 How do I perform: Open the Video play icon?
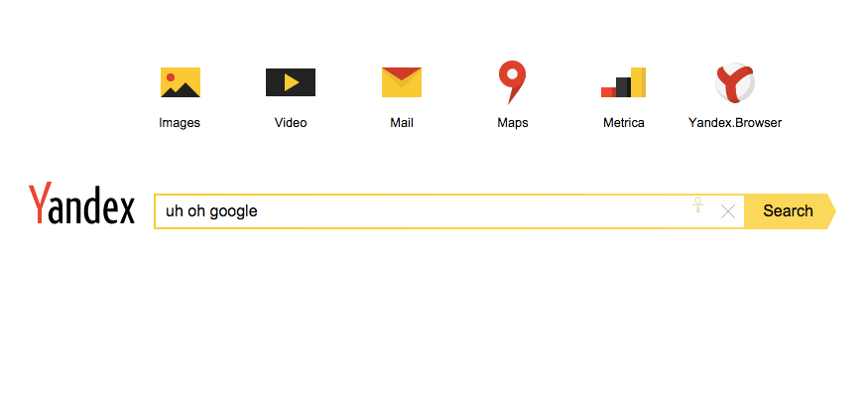click(x=291, y=82)
